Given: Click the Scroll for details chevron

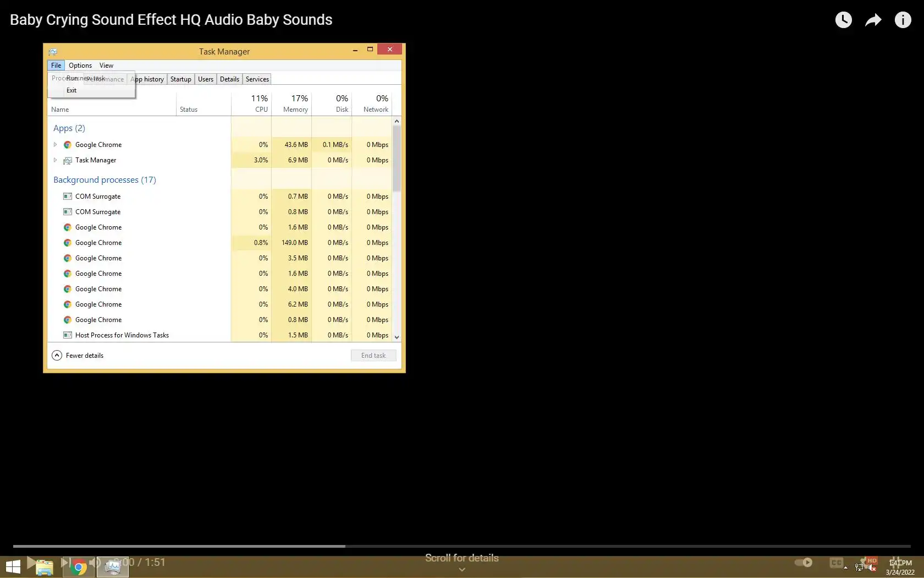Looking at the screenshot, I should (462, 570).
